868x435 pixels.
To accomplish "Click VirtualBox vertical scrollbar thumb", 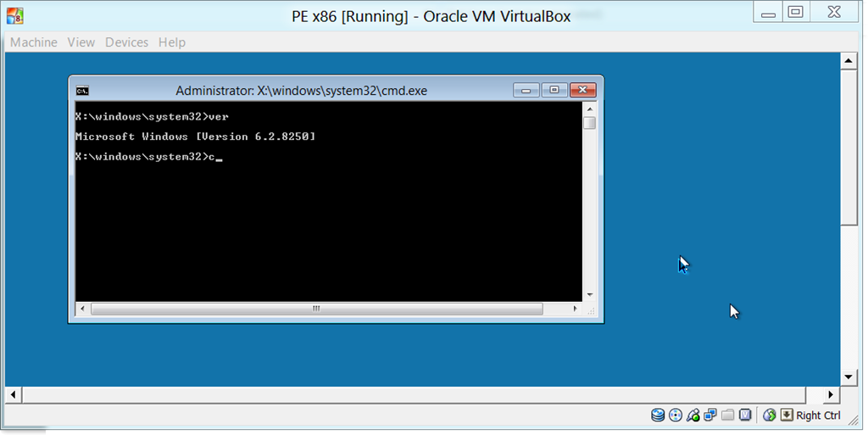I will point(849,147).
